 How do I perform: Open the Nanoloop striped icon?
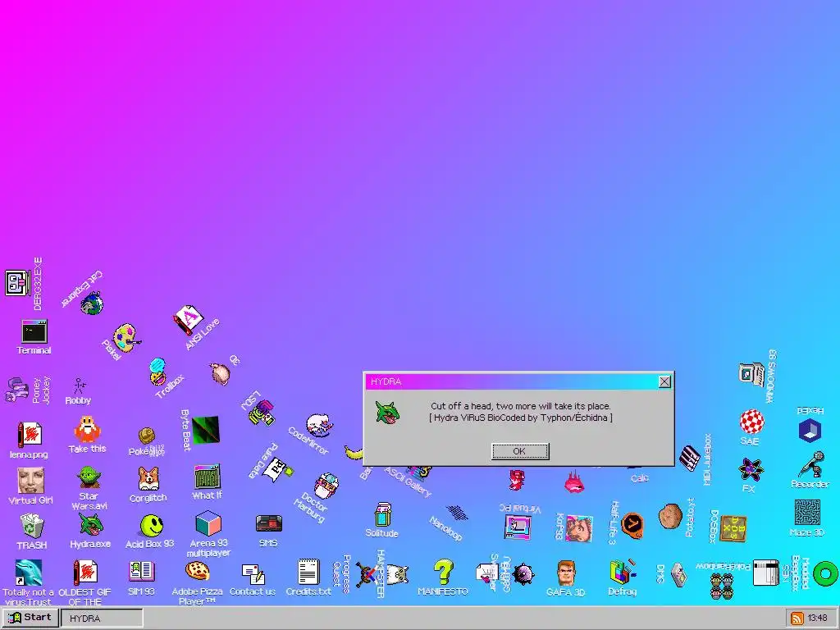tap(456, 513)
